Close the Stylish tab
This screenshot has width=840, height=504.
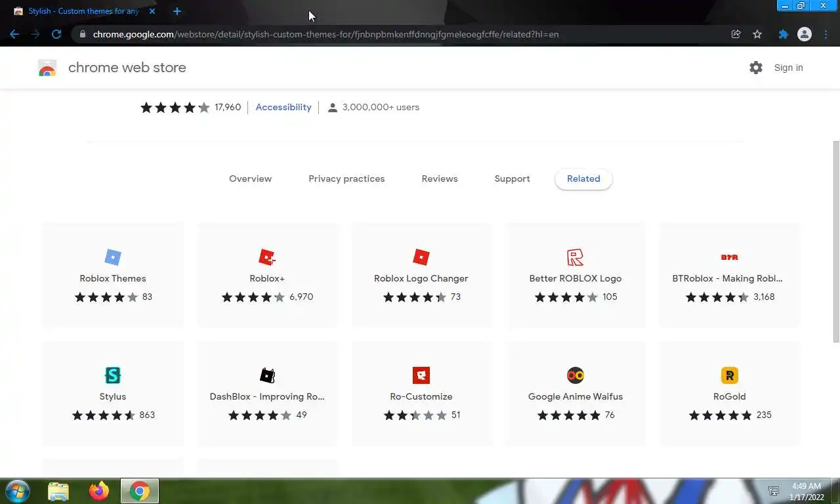tap(152, 11)
